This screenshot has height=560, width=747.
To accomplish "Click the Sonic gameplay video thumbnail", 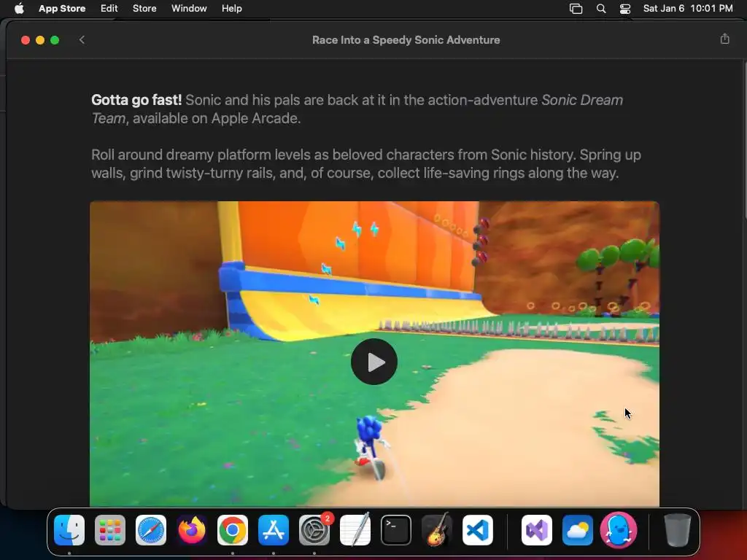I will pyautogui.click(x=374, y=354).
